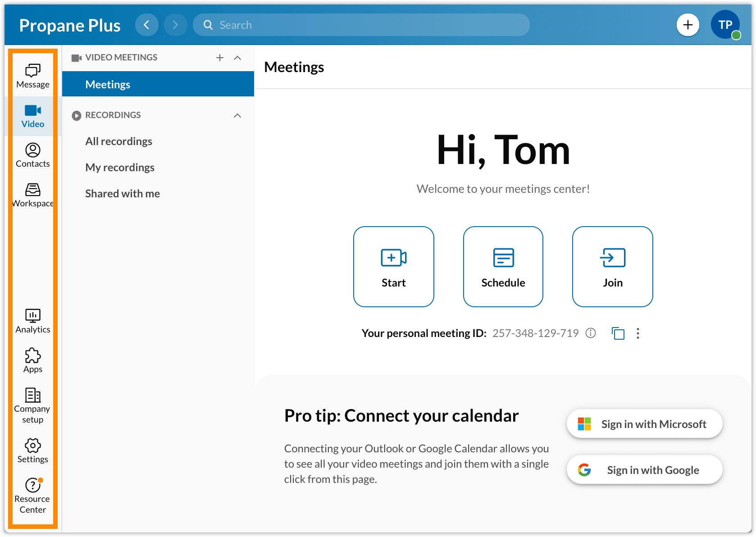Open more options beside meeting ID
Viewport: 756px width, 537px height.
[638, 333]
